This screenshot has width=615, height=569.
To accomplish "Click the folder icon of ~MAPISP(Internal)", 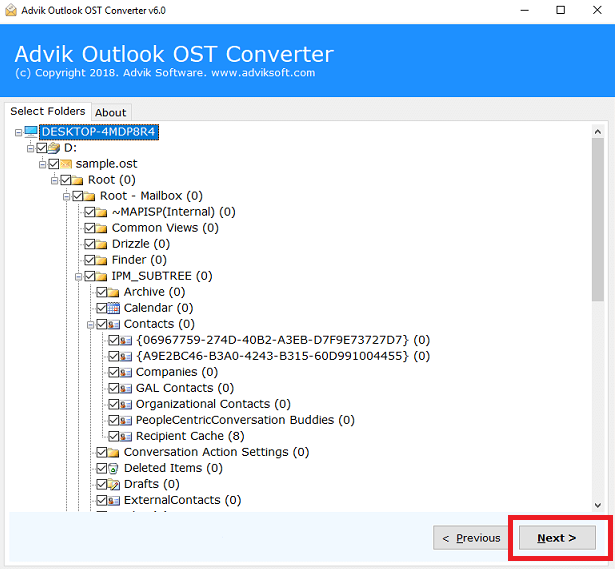I will point(101,212).
